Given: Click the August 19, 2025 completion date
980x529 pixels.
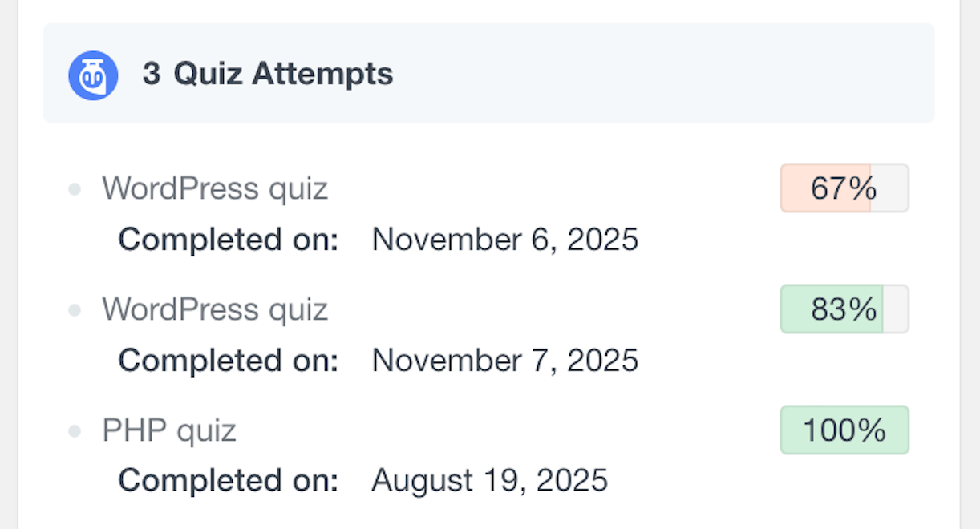Looking at the screenshot, I should click(x=489, y=480).
